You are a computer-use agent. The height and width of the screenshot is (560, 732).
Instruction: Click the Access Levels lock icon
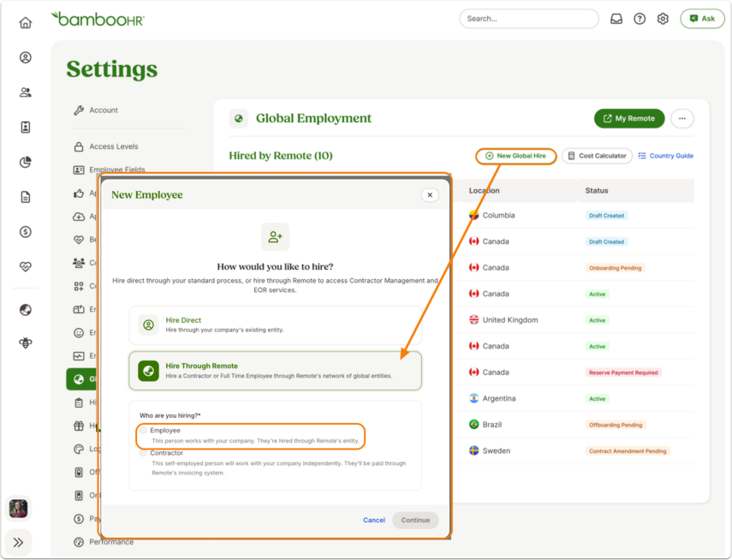coord(79,146)
